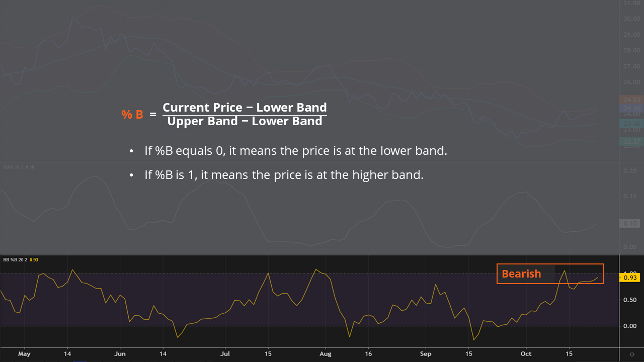The image size is (644, 362).
Task: Click the Aug label on the time axis
Action: tap(326, 354)
